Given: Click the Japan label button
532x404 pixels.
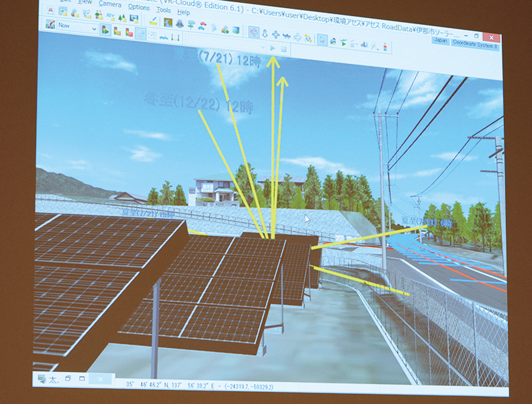Looking at the screenshot, I should tap(441, 41).
